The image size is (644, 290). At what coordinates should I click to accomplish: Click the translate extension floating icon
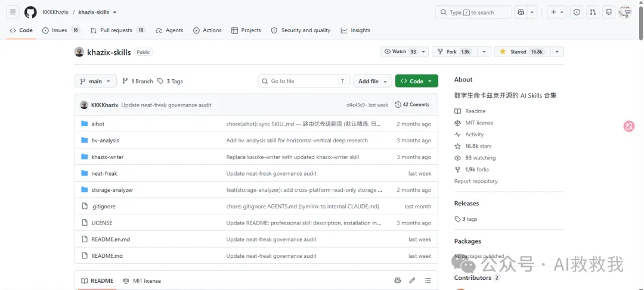pos(629,126)
